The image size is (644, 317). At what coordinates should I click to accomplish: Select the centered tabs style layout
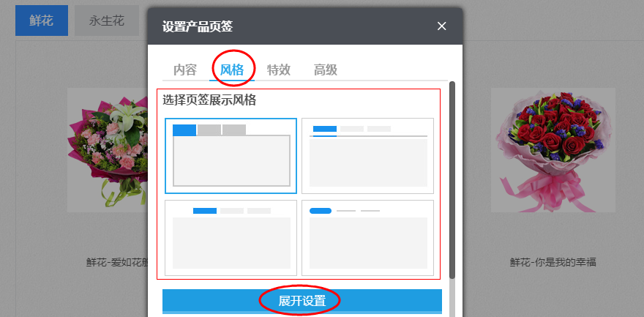231,237
